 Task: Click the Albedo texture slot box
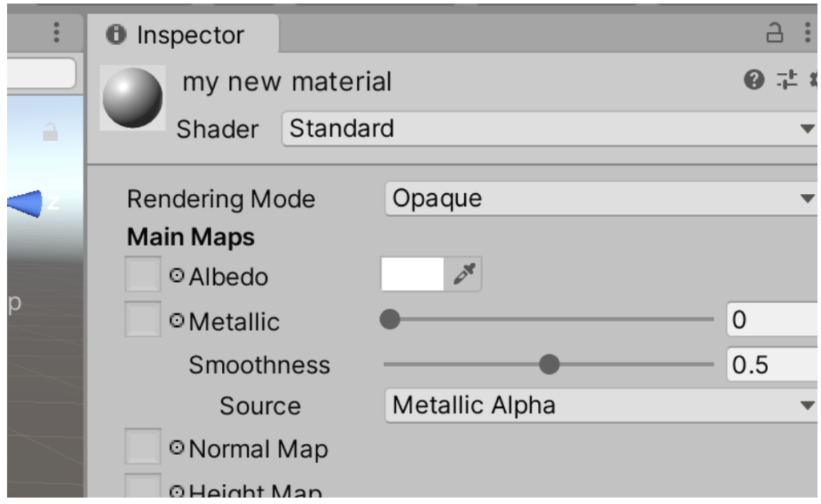(144, 275)
